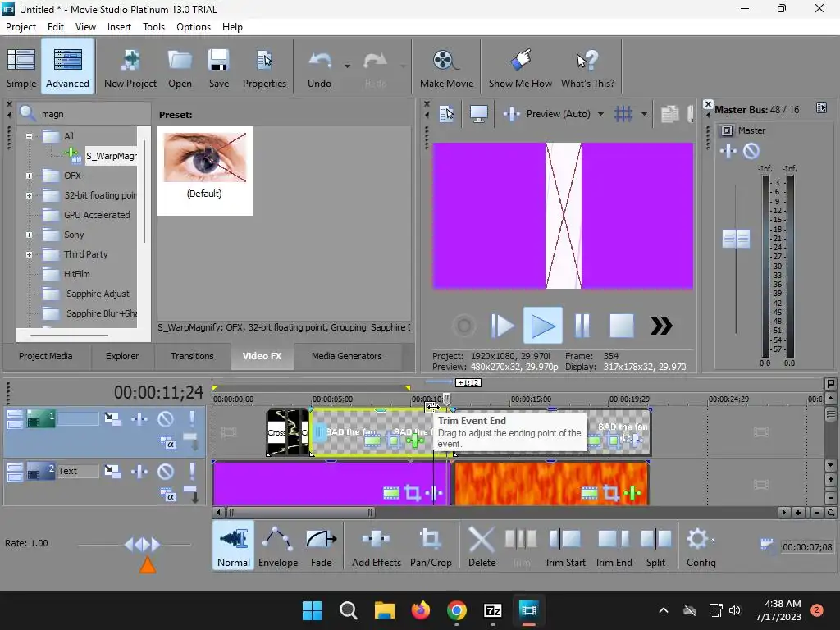840x630 pixels.
Task: Mute video track 1
Action: pos(166,418)
